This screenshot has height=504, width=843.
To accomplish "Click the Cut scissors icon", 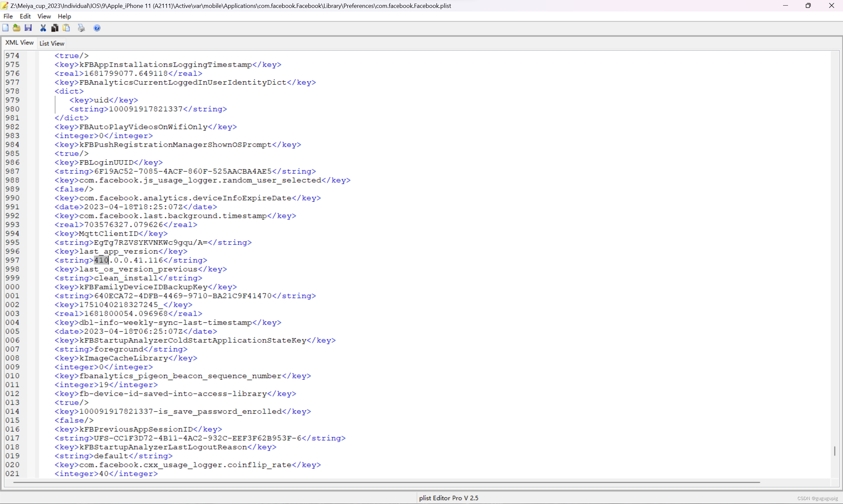I will 43,28.
